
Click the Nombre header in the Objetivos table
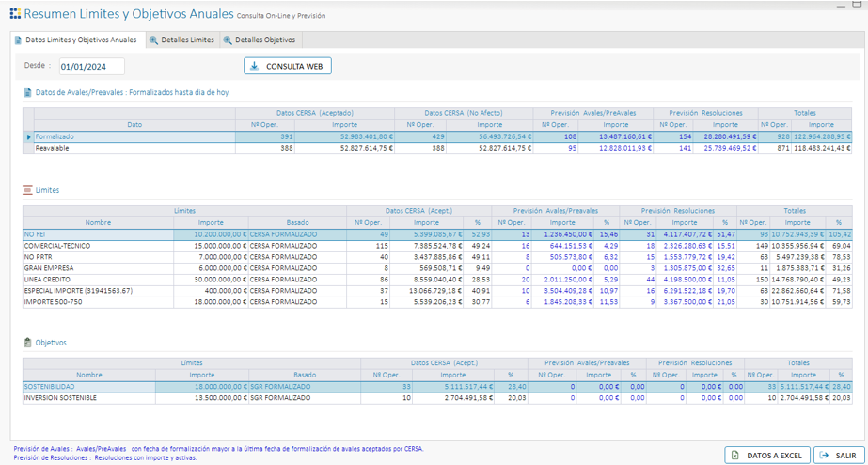coord(89,376)
